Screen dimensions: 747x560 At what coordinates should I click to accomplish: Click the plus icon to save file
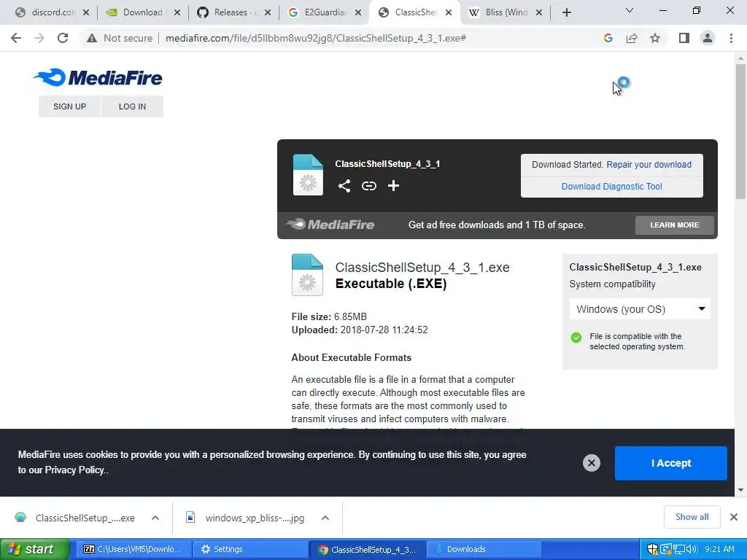pyautogui.click(x=393, y=186)
